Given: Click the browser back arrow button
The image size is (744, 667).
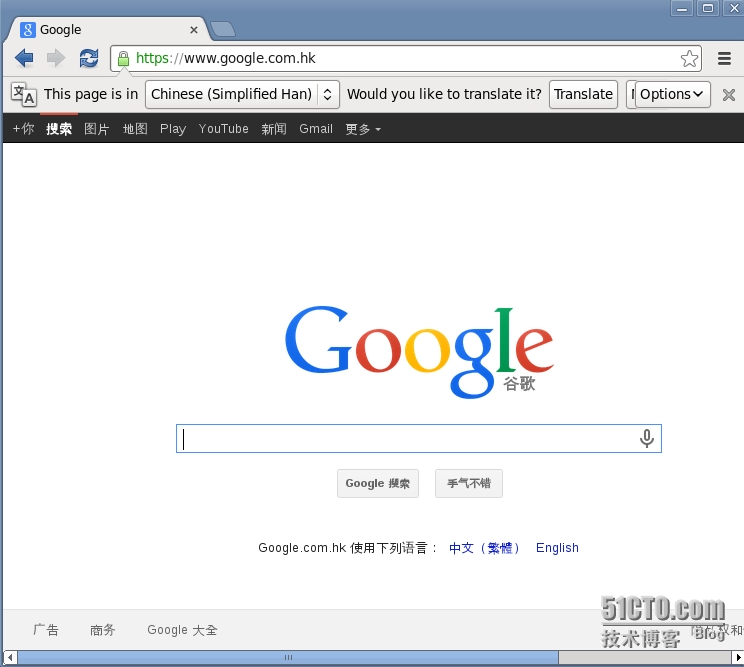Looking at the screenshot, I should tap(24, 58).
